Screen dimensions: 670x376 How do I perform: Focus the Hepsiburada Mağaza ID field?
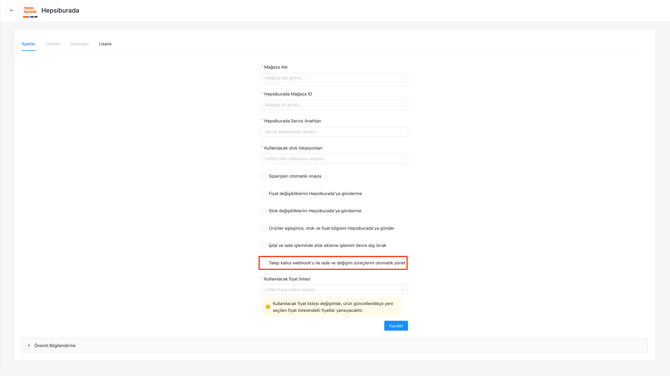pyautogui.click(x=335, y=105)
